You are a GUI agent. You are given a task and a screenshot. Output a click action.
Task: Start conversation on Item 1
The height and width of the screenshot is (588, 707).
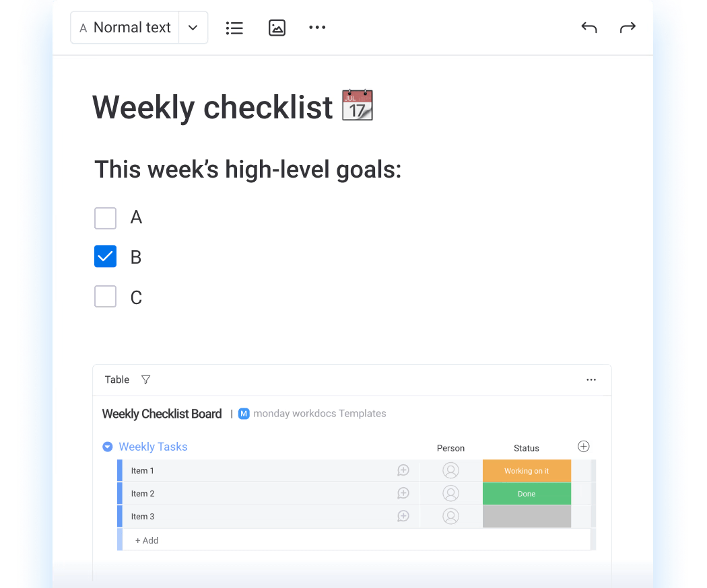(x=403, y=470)
